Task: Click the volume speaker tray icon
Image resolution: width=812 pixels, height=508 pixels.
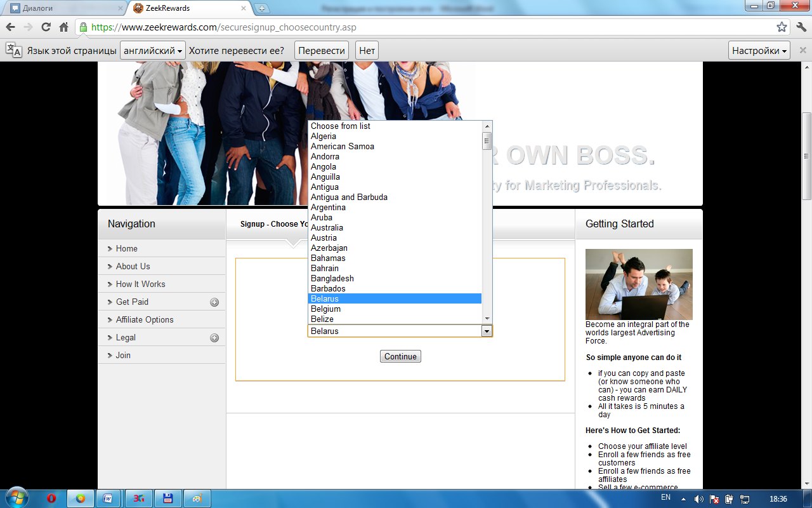Action: click(698, 498)
